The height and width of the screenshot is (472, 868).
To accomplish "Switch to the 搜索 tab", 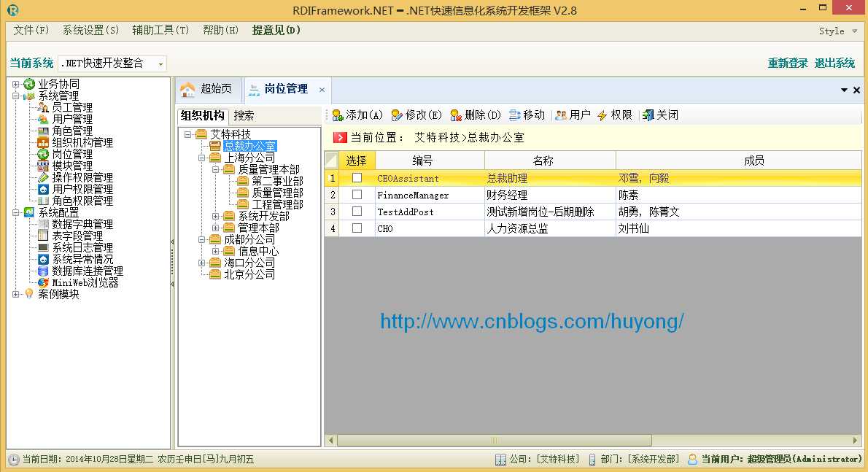I will pyautogui.click(x=244, y=116).
